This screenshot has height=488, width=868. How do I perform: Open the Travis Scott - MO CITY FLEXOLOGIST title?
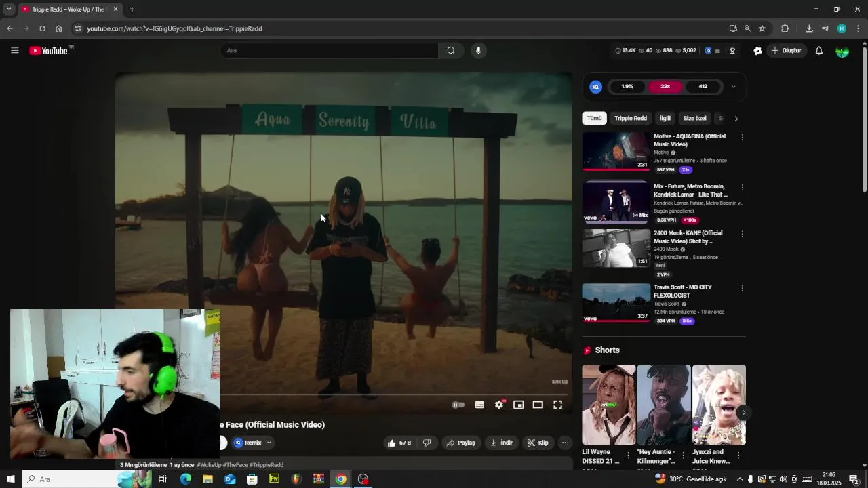[x=683, y=291]
